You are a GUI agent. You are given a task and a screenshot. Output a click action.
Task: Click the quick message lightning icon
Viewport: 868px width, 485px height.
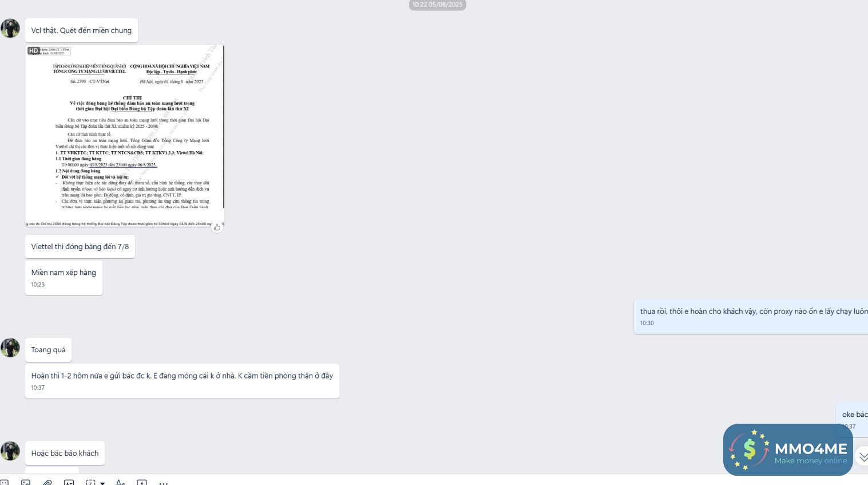142,483
